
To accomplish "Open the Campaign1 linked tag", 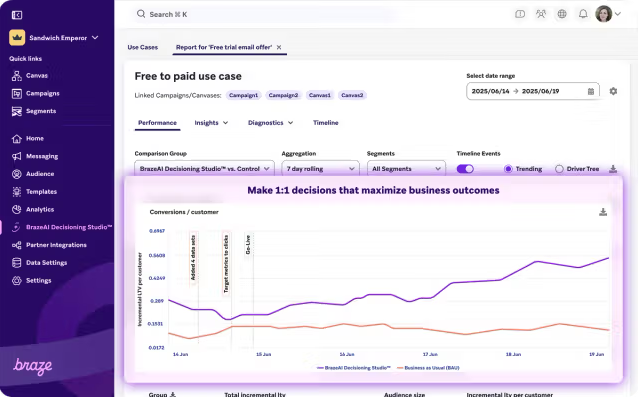I will click(243, 95).
